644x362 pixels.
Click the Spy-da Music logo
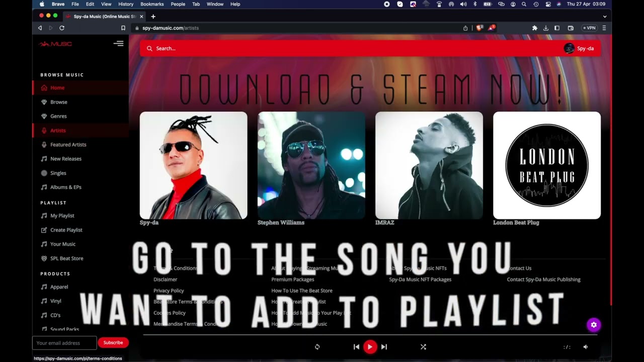tap(55, 44)
